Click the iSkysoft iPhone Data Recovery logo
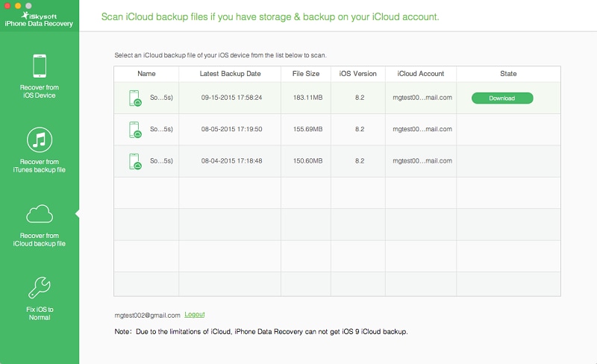The image size is (597, 364). click(x=39, y=19)
